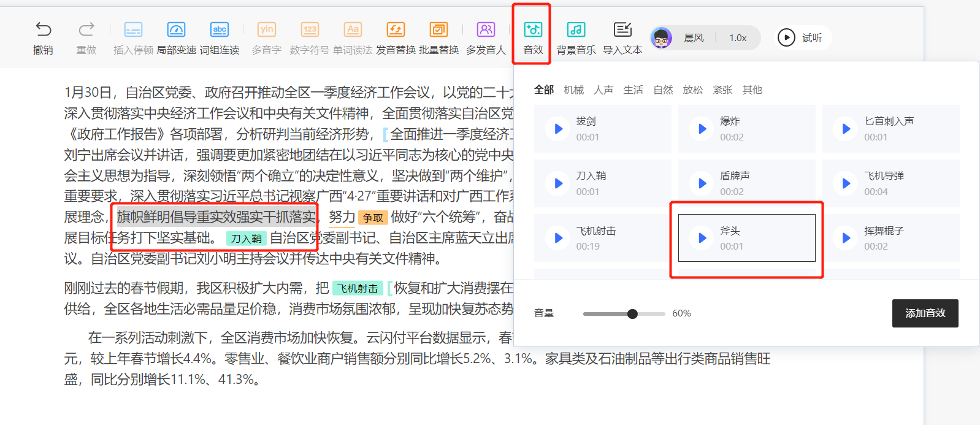Change the 1.0x speech speed setting
The image size is (980, 425).
tap(738, 38)
